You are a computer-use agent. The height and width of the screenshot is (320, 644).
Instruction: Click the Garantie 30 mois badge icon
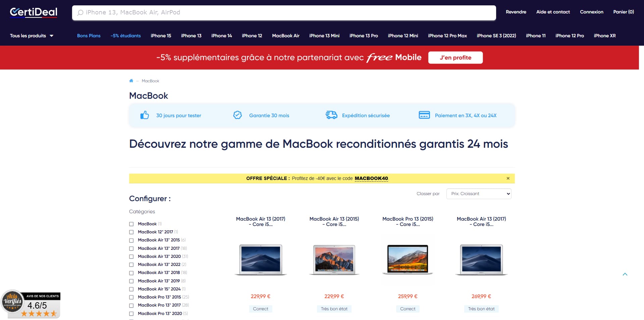237,115
